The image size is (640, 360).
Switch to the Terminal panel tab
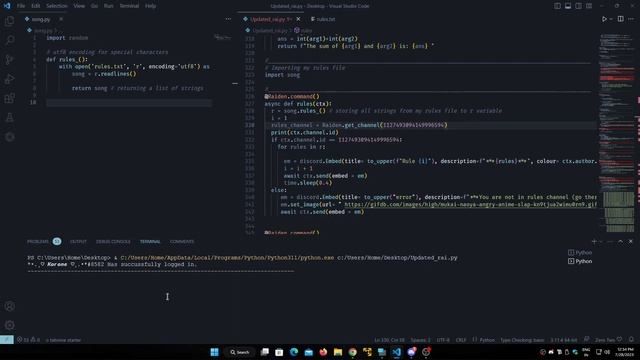150,242
